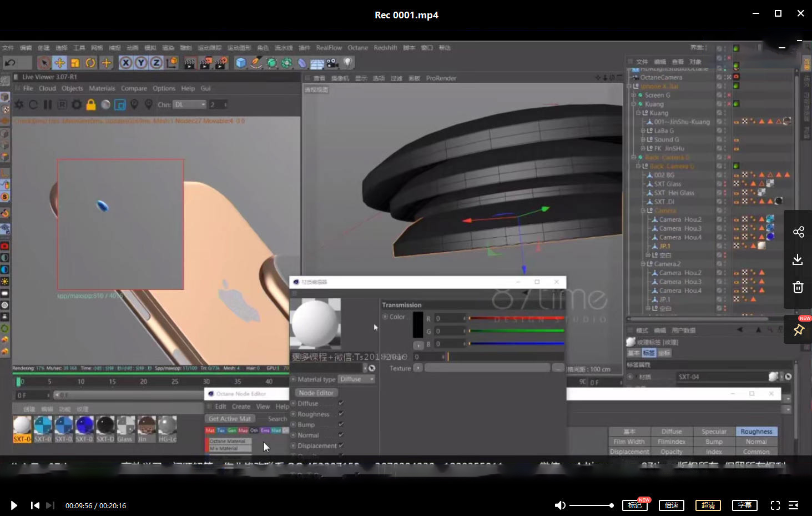Disable the Displacement channel checkbox
Screen dimensions: 812x516
pos(341,445)
